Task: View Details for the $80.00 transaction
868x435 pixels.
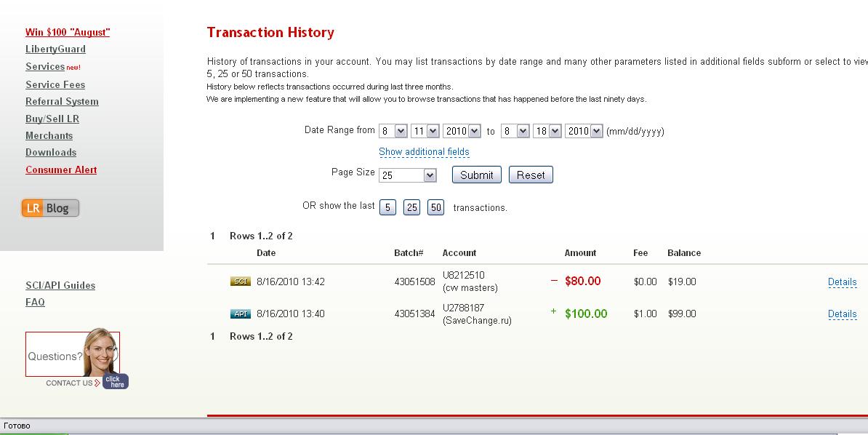Action: click(x=842, y=282)
